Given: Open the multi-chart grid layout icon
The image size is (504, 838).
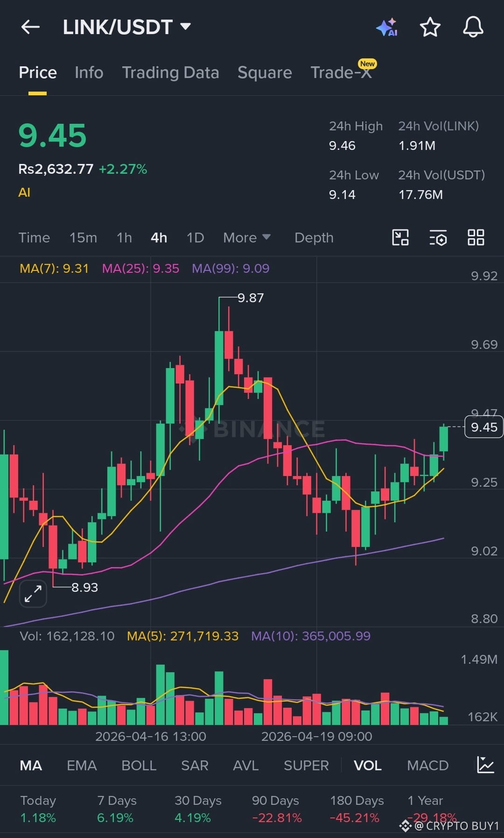Looking at the screenshot, I should tap(476, 237).
